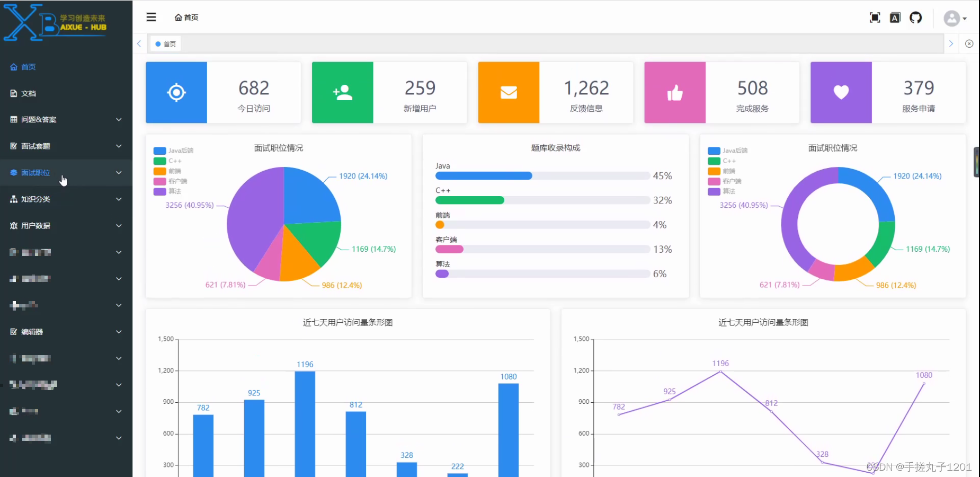Expand the 面试套题 sidebar menu
The height and width of the screenshot is (477, 980).
point(66,146)
